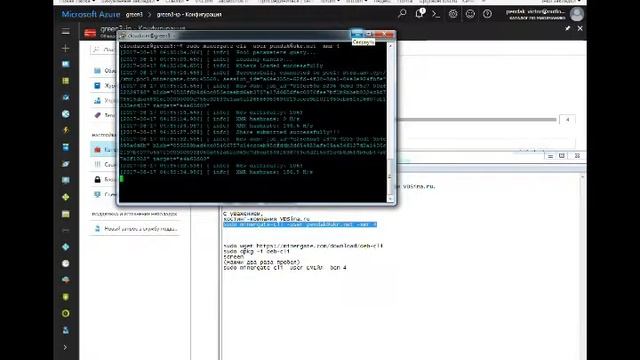640x360 pixels.
Task: Open the blade menu item with vertical bars icon
Action: tap(104, 164)
